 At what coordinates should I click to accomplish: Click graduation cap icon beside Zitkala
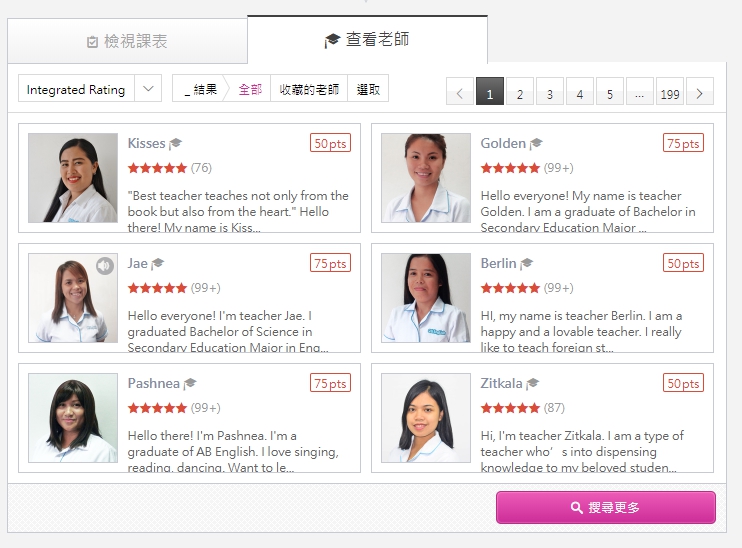click(x=532, y=383)
